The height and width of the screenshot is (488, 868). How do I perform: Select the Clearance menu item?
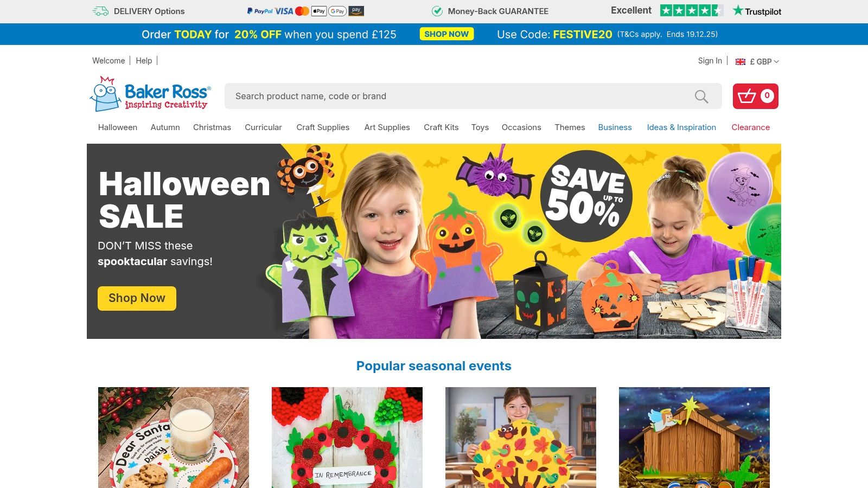pyautogui.click(x=750, y=127)
